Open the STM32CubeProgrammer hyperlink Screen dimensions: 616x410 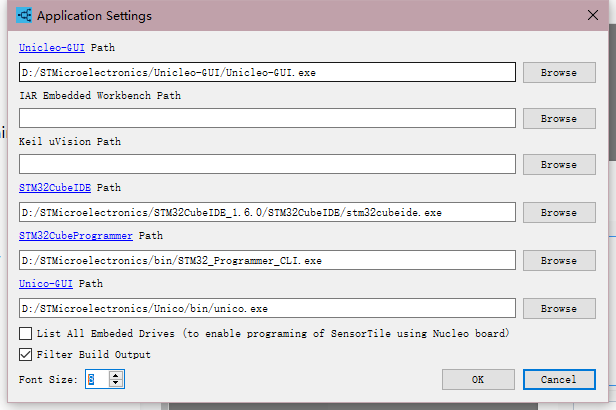click(76, 236)
